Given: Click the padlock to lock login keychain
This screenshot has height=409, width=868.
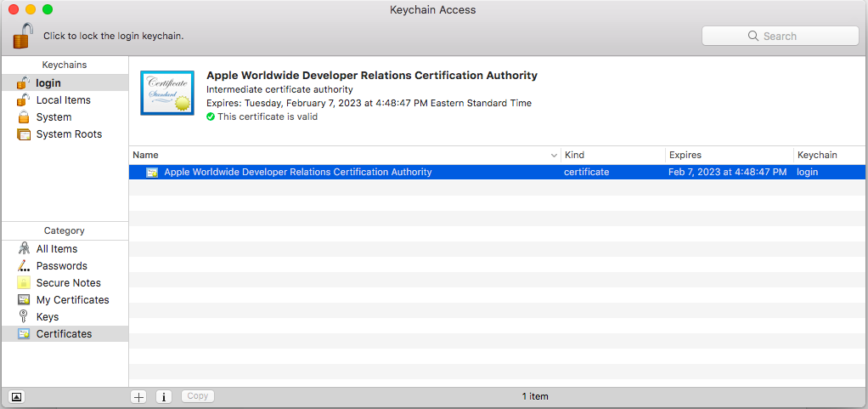Looking at the screenshot, I should coord(23,36).
